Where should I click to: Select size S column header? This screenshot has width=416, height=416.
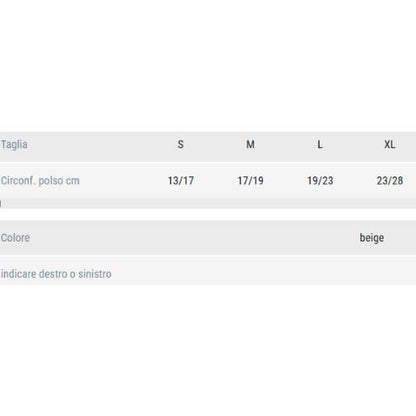[181, 144]
